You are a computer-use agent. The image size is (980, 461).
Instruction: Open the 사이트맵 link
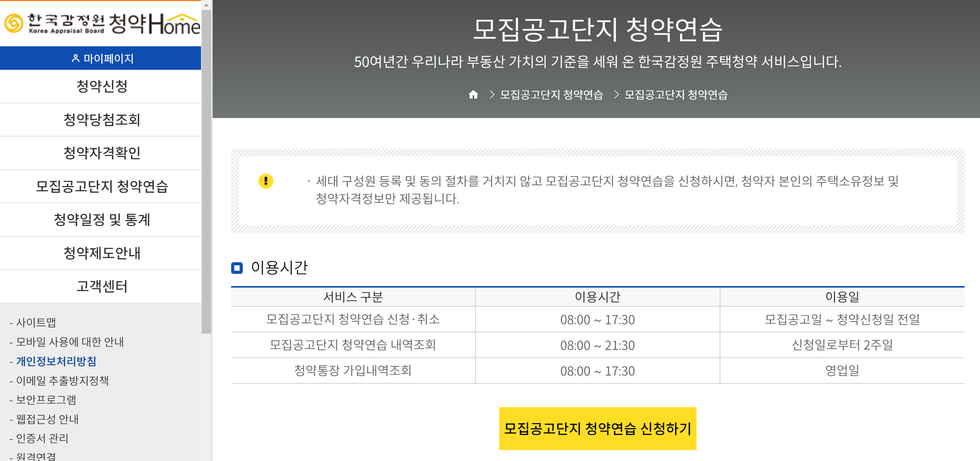[x=36, y=322]
